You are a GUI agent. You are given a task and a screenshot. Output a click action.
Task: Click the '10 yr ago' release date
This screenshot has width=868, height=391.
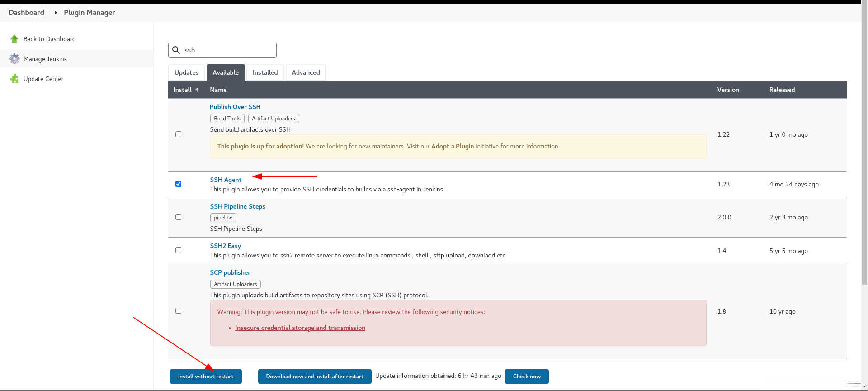point(782,311)
